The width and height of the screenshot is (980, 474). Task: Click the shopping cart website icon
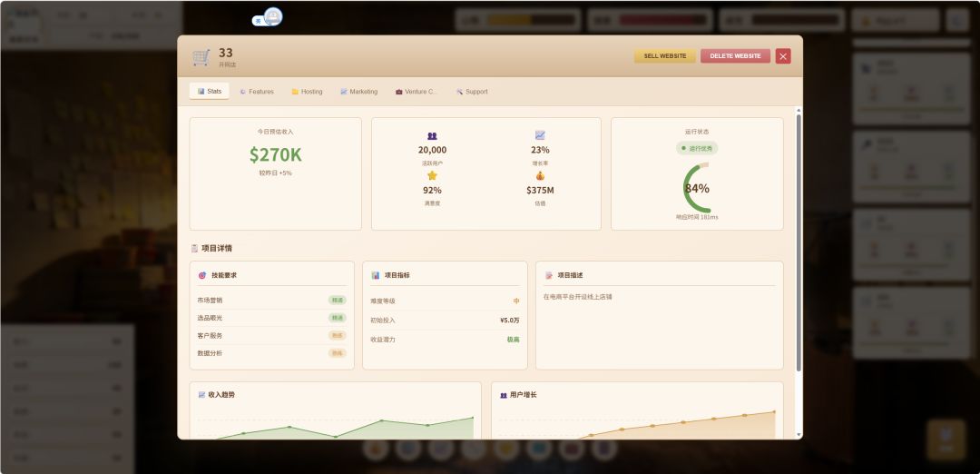201,57
